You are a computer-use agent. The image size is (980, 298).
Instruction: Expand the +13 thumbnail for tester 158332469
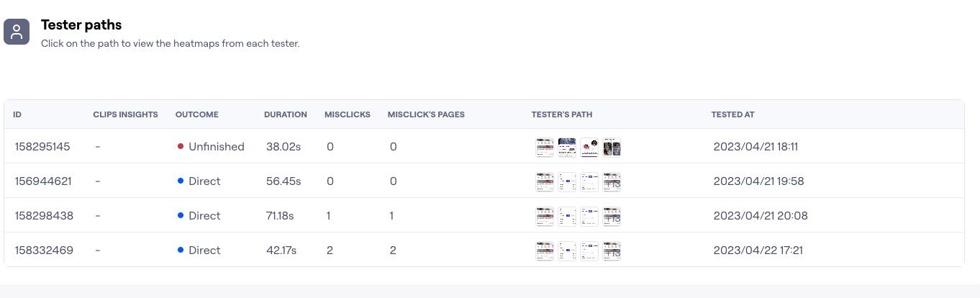[612, 251]
